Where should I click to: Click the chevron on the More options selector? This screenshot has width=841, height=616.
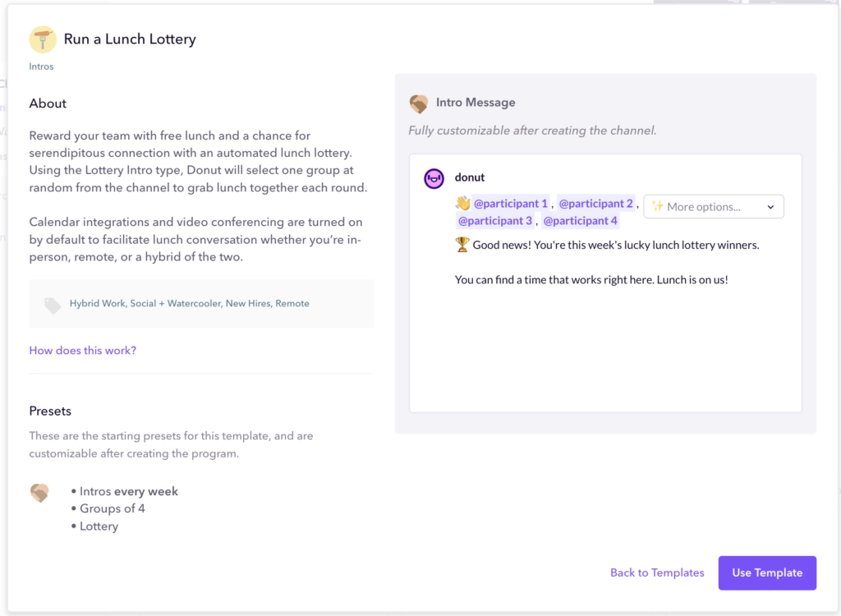point(770,206)
